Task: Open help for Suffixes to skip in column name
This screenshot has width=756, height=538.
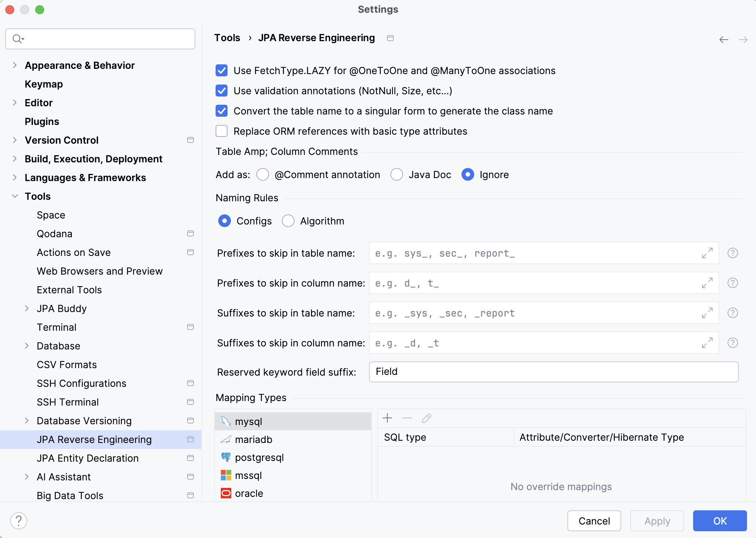Action: (732, 343)
